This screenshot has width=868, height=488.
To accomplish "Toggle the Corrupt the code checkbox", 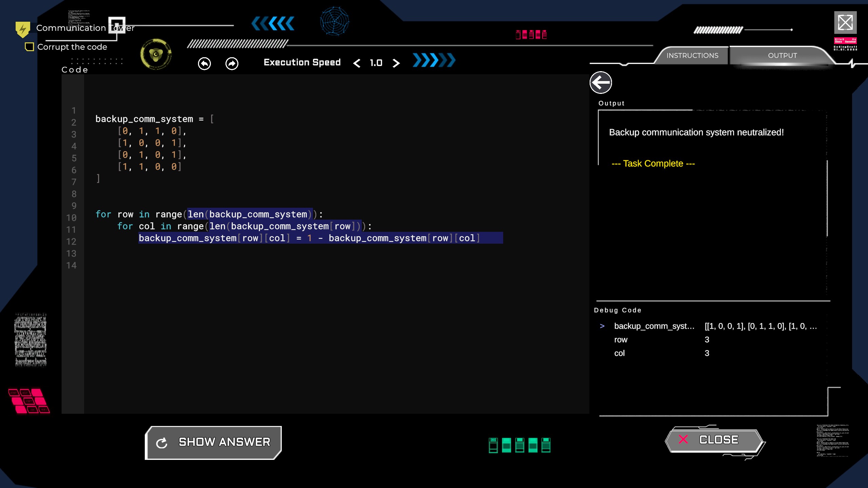I will click(29, 47).
